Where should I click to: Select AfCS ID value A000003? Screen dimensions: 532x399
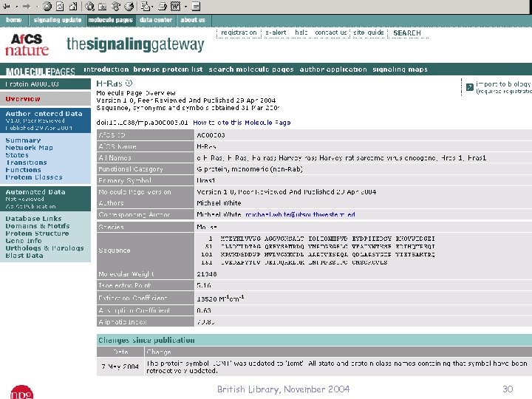click(x=211, y=135)
